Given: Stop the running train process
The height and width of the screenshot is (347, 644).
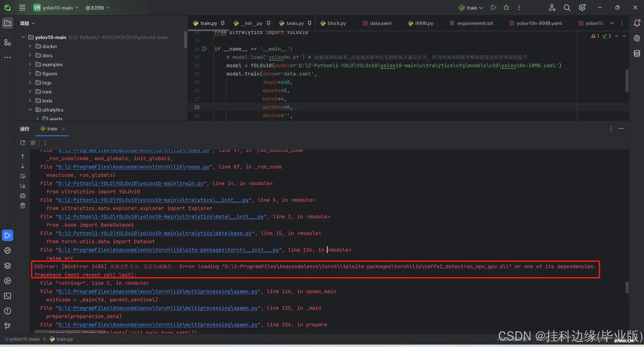Looking at the screenshot, I should 33,143.
